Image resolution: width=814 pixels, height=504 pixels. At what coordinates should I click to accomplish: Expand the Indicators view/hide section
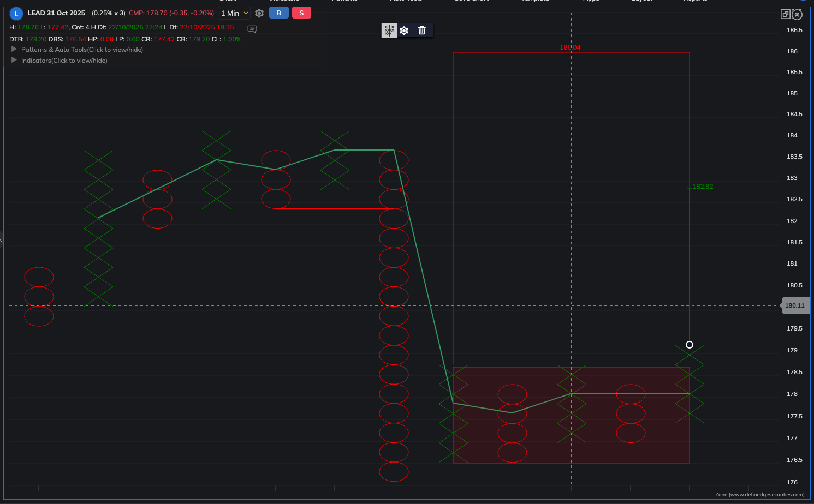coord(14,60)
